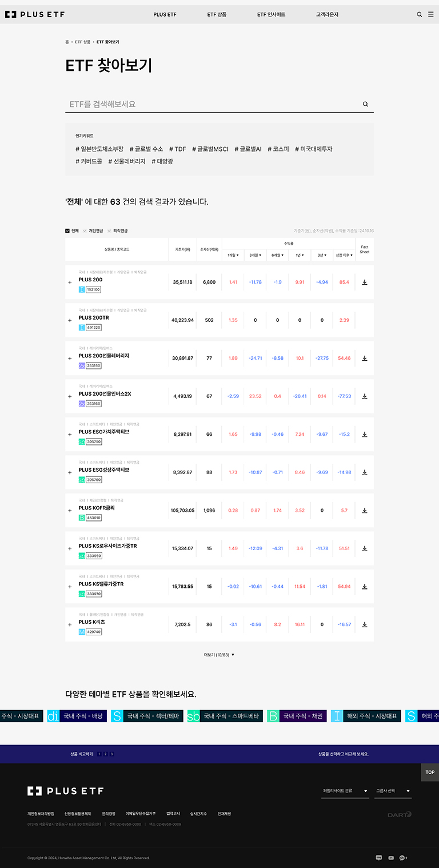
Task: Click the TOP button to scroll up
Action: click(x=430, y=772)
